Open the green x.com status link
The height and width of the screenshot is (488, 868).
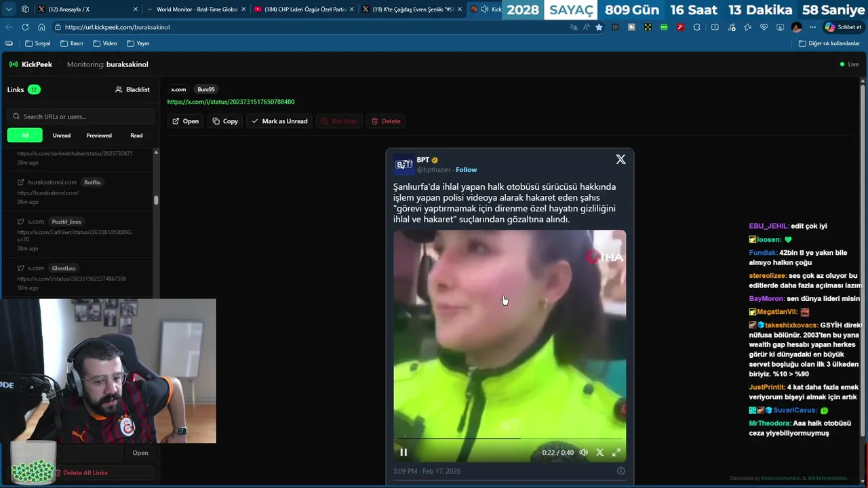[231, 102]
